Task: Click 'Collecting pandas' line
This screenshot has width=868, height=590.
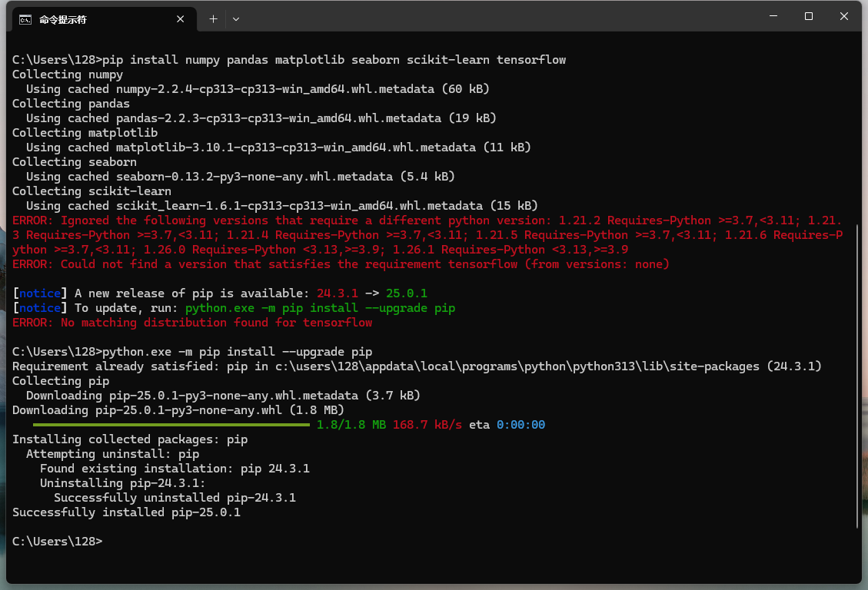Action: 71,104
